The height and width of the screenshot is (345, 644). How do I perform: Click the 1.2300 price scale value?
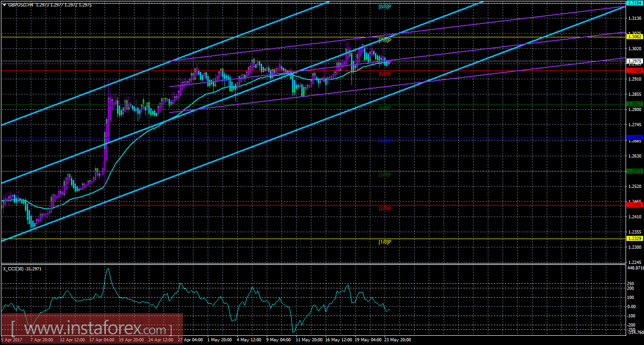click(x=635, y=247)
